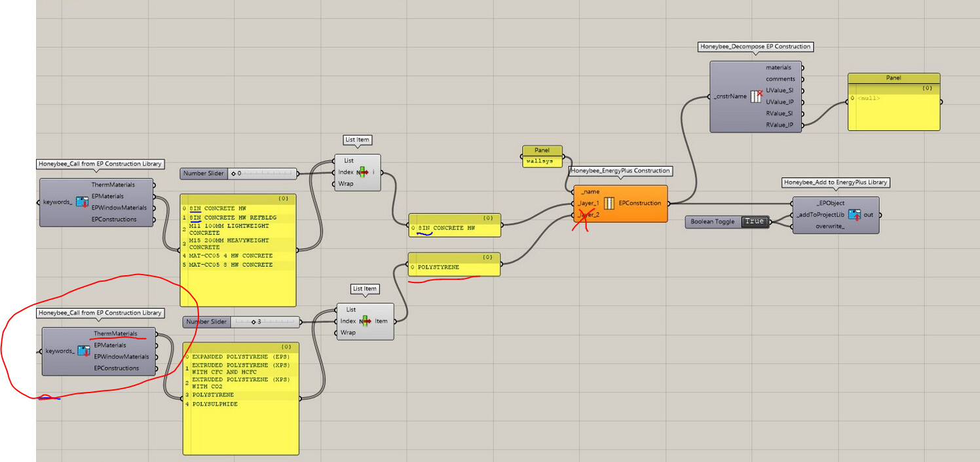Click the overwrite_ input port
Viewport: 980px width, 462px height.
(x=829, y=226)
